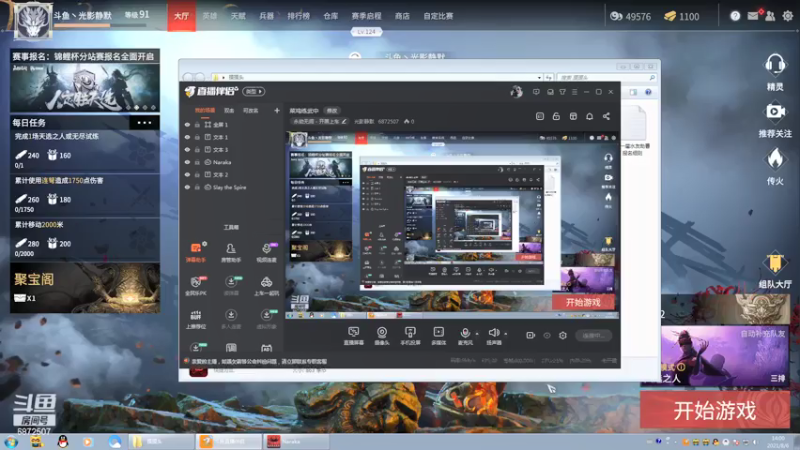Add a 多媒体 media source
Viewport: 800px width, 450px height.
pos(438,336)
